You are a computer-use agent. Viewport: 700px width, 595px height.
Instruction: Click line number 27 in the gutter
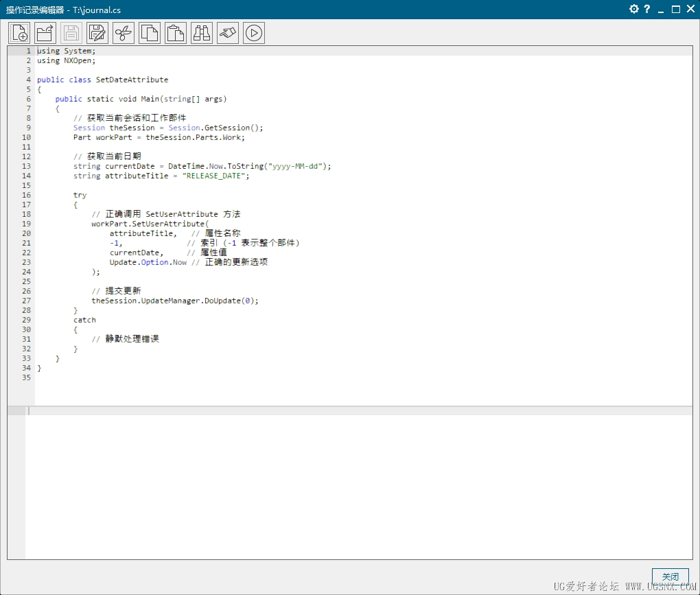(x=27, y=301)
